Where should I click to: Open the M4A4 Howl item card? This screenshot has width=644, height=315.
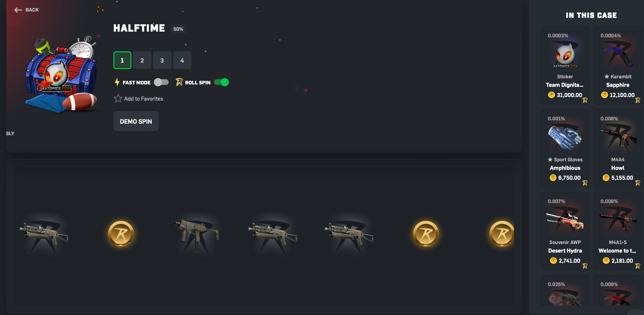[x=618, y=149]
